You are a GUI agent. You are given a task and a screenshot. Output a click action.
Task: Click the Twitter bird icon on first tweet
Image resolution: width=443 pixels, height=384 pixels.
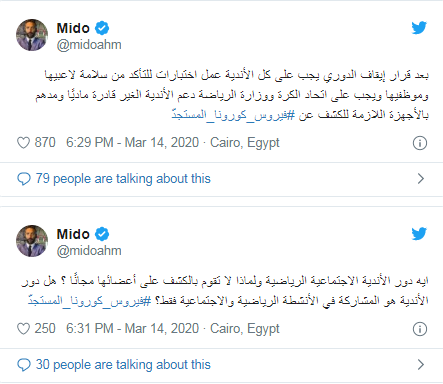click(419, 28)
